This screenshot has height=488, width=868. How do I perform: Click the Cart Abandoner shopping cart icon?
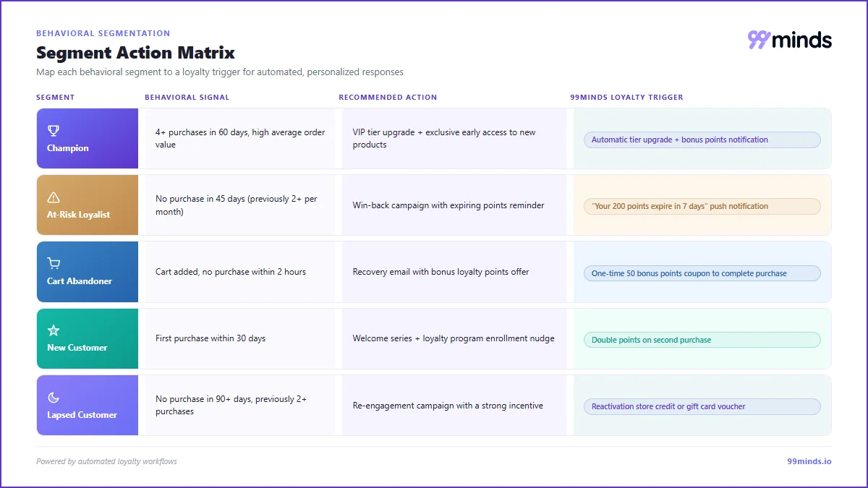[53, 264]
